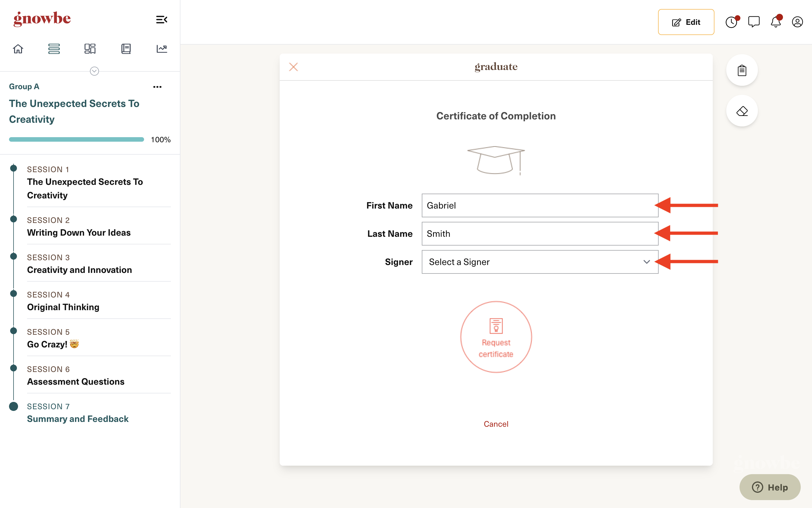Open the Help button
Viewport: 812px width, 508px height.
coord(770,487)
